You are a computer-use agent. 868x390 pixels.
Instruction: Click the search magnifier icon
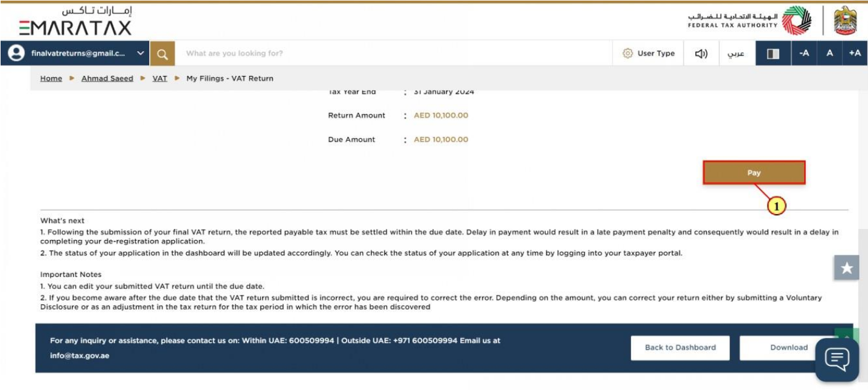162,54
